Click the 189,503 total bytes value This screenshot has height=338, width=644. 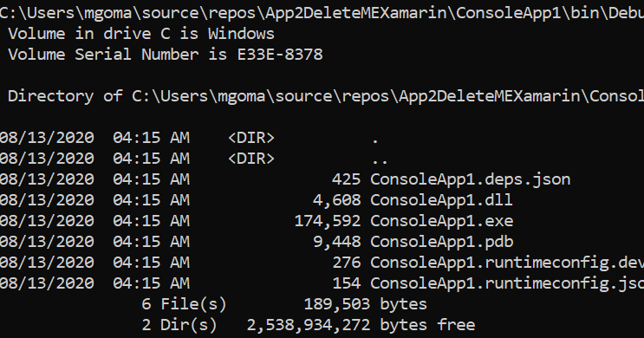point(337,304)
